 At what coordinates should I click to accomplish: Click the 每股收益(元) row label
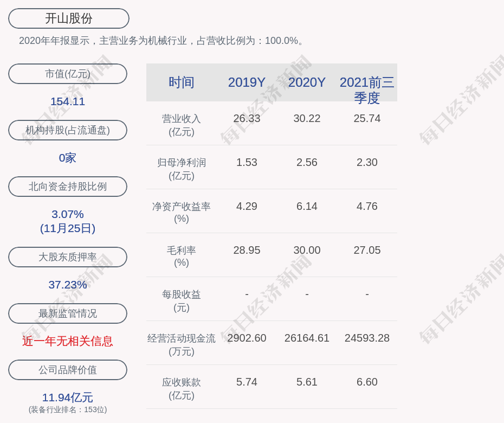click(182, 301)
